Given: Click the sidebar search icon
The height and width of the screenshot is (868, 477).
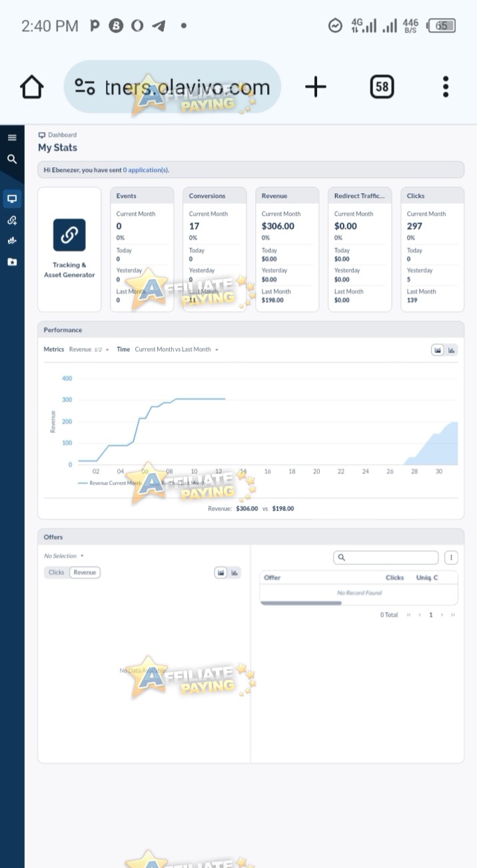Looking at the screenshot, I should (12, 159).
